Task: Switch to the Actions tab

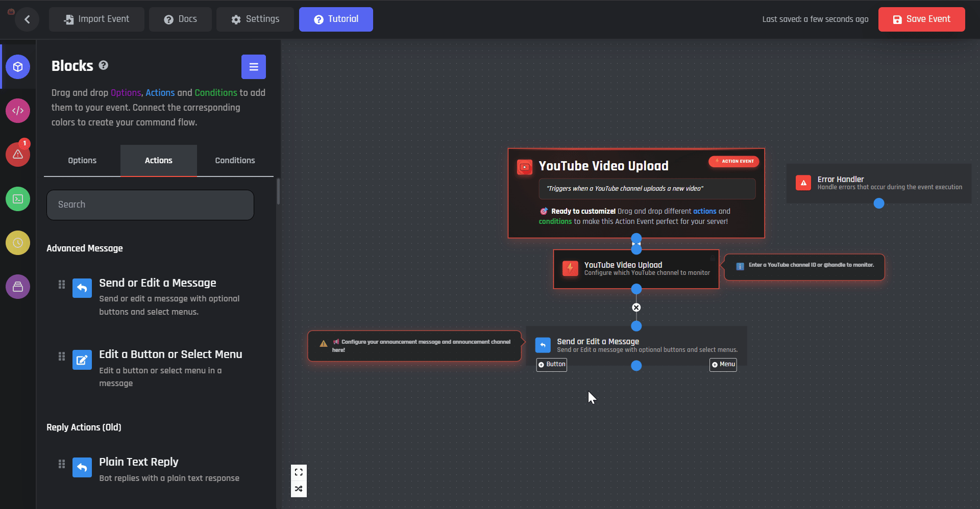Action: (159, 161)
